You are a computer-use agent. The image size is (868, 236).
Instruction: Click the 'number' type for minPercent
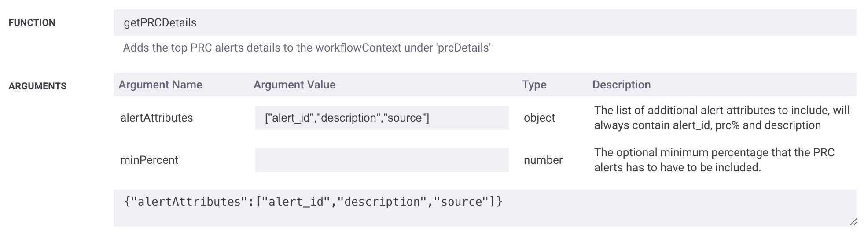click(x=543, y=160)
